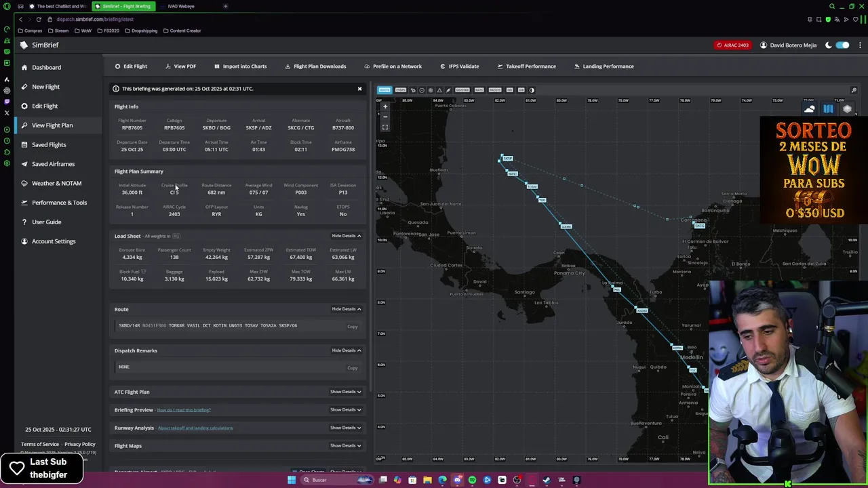Expand Briefing Preview details

pyautogui.click(x=345, y=409)
